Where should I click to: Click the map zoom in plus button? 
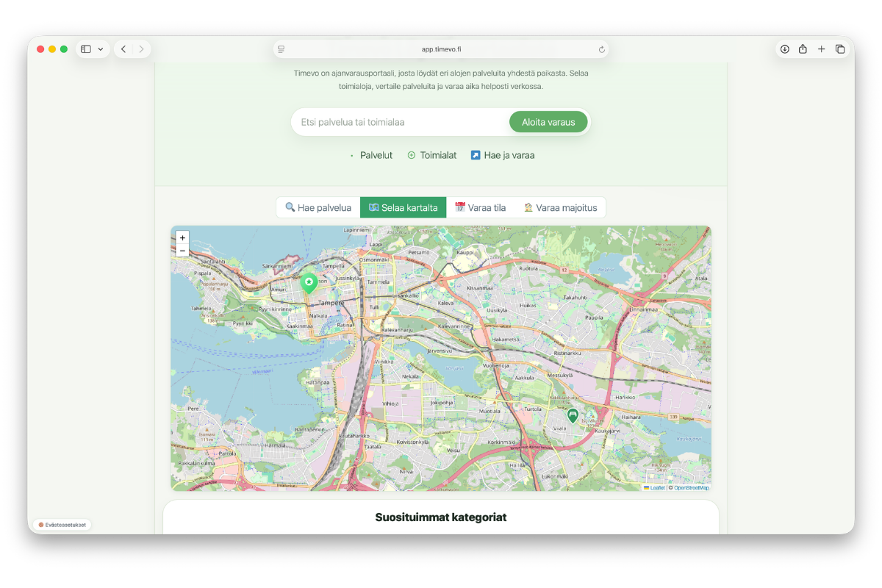pos(182,238)
